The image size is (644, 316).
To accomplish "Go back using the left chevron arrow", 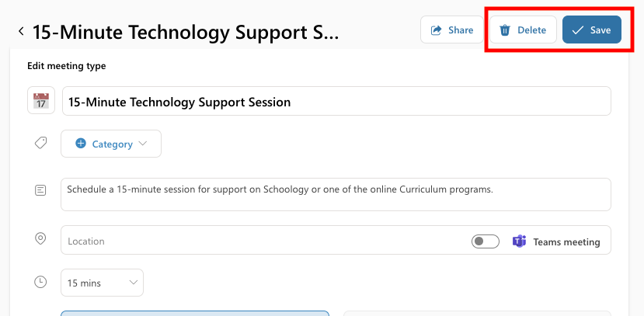I will click(21, 31).
